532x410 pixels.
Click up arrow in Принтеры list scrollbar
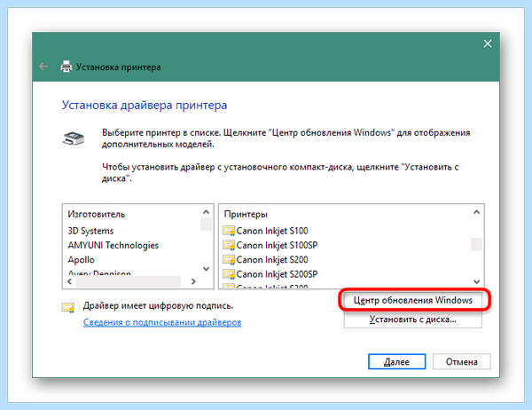coord(477,212)
